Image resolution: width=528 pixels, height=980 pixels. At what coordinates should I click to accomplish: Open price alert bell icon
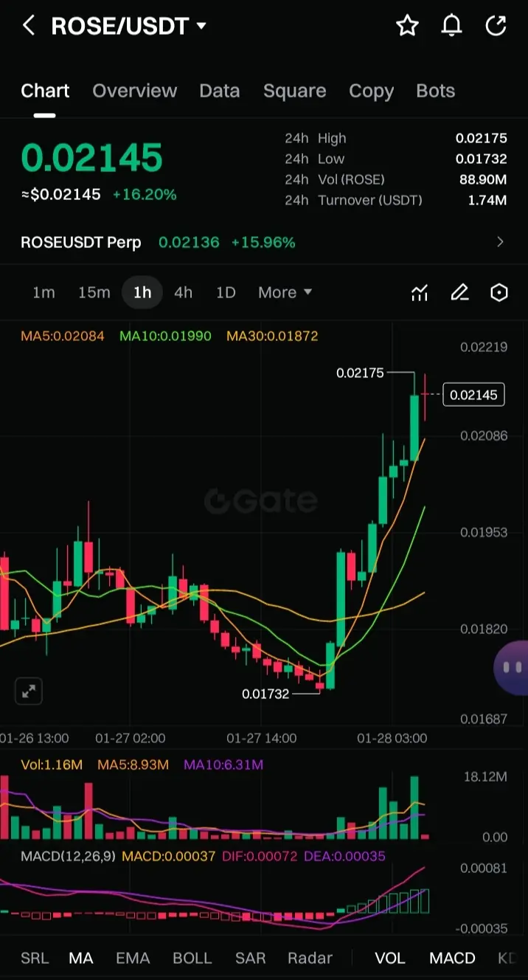tap(451, 26)
